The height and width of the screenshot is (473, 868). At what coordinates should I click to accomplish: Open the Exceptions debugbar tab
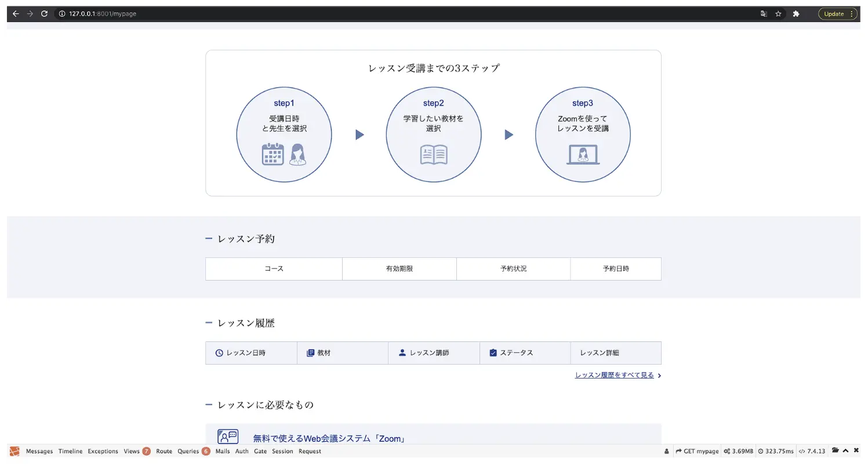pos(103,451)
